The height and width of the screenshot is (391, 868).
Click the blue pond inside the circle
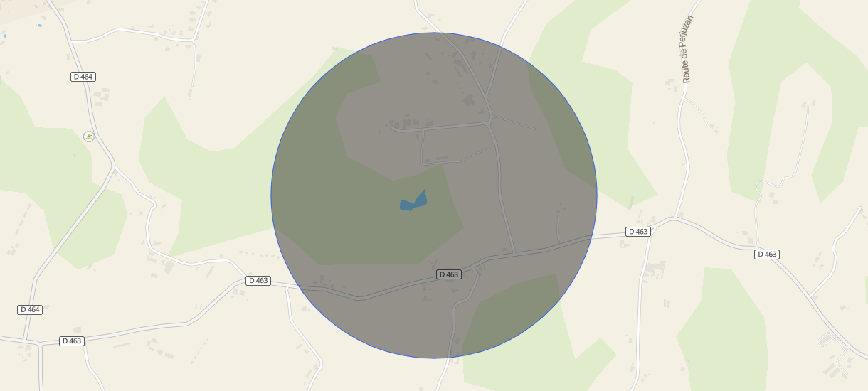tap(414, 202)
